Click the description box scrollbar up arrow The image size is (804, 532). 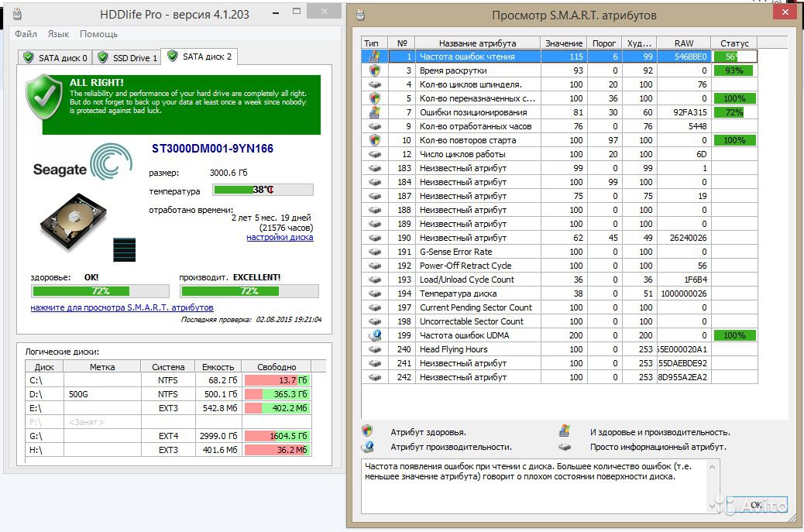[x=712, y=467]
